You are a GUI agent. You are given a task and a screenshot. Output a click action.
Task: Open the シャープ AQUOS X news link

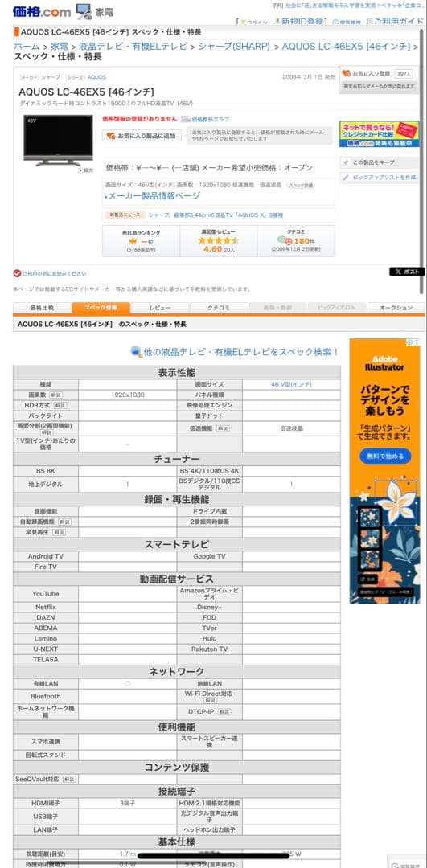point(216,215)
